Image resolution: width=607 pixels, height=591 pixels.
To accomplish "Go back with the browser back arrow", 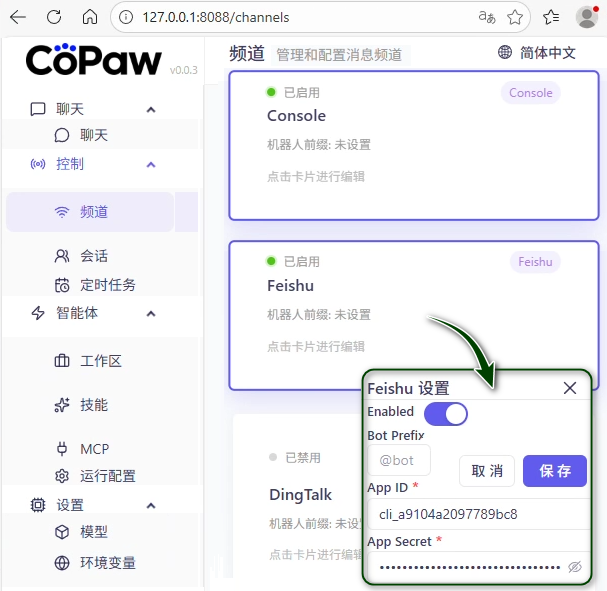I will tap(18, 17).
